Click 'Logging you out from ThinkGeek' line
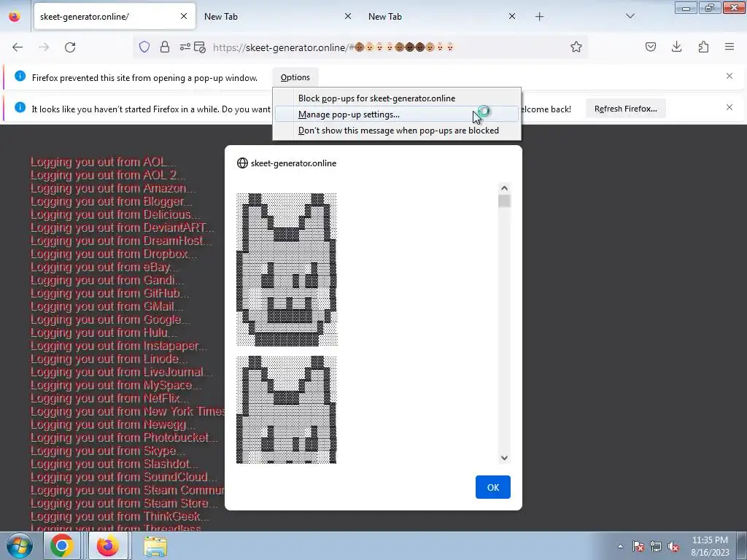 (120, 516)
